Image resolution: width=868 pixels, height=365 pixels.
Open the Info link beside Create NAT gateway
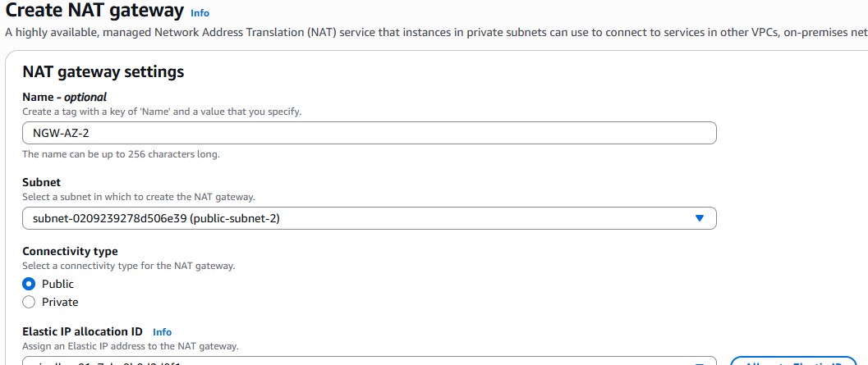pyautogui.click(x=200, y=13)
